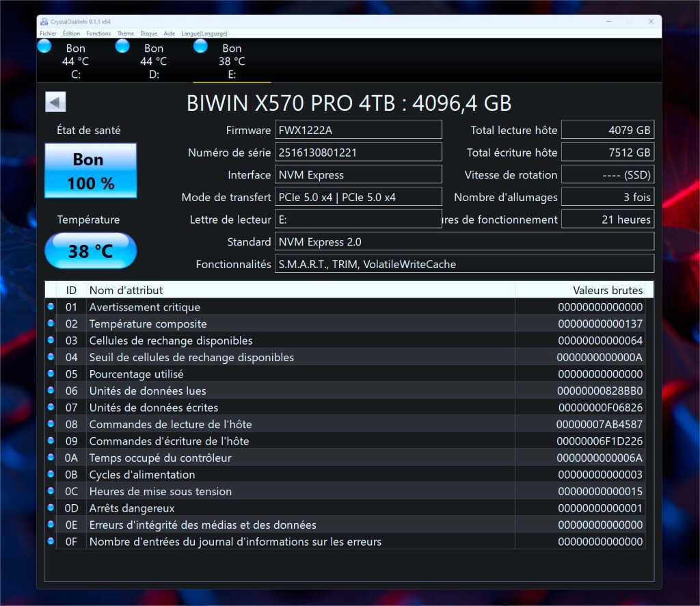
Task: Open the Disque menu
Action: click(148, 33)
